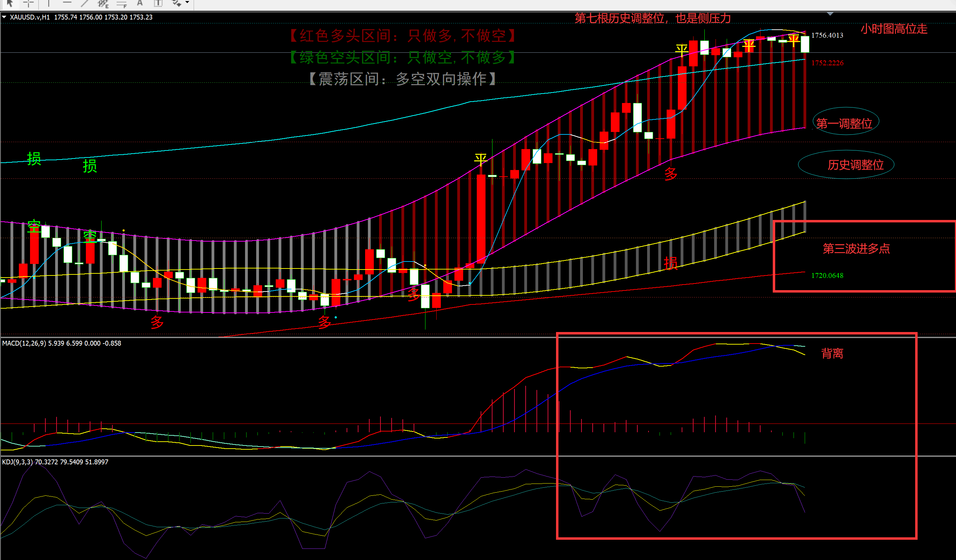
Task: Activate the crosshair tool
Action: 29,3
